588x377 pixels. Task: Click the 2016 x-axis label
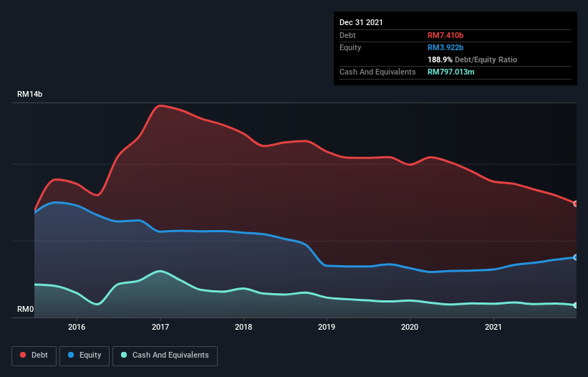(x=77, y=327)
